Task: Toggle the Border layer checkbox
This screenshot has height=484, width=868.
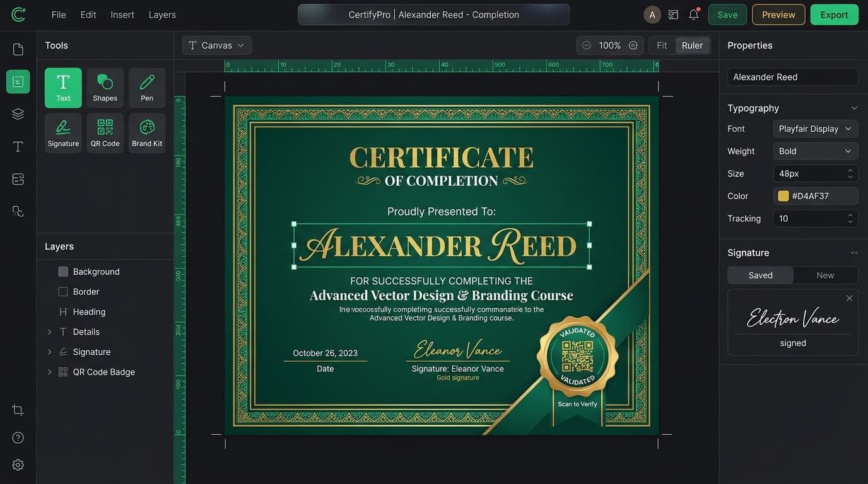Action: tap(63, 292)
